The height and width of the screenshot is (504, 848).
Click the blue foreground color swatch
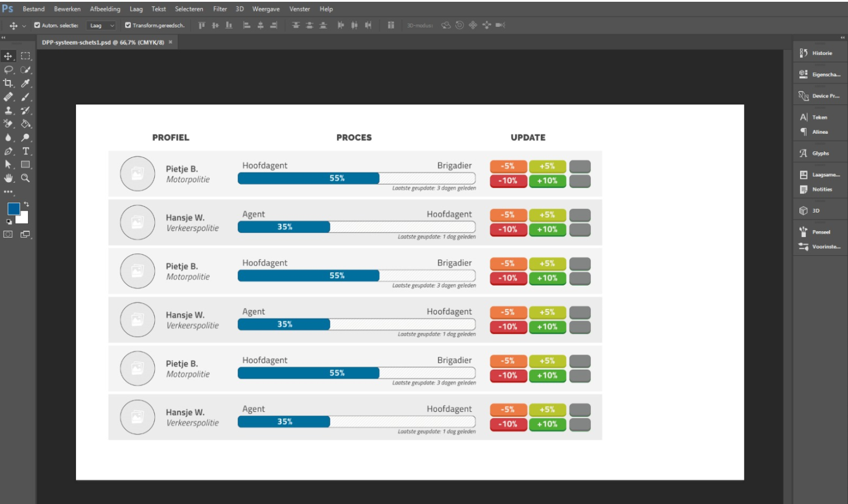(13, 208)
